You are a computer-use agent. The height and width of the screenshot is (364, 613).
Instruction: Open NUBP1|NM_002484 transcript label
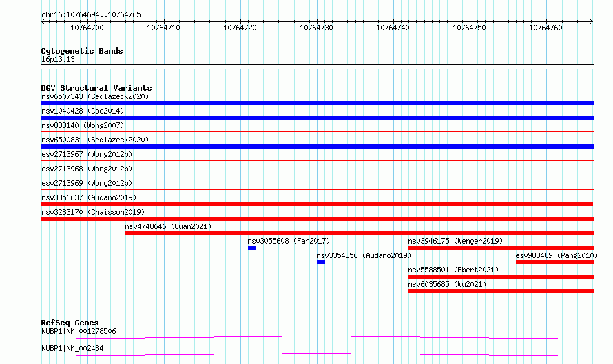tap(72, 348)
